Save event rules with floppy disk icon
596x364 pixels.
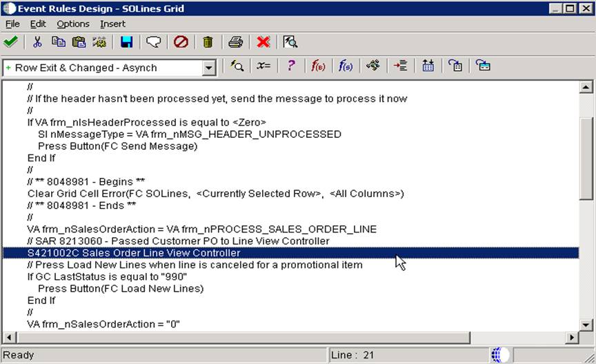126,42
